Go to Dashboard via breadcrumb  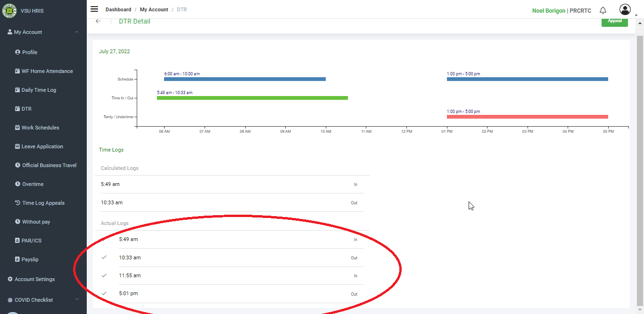(x=118, y=9)
